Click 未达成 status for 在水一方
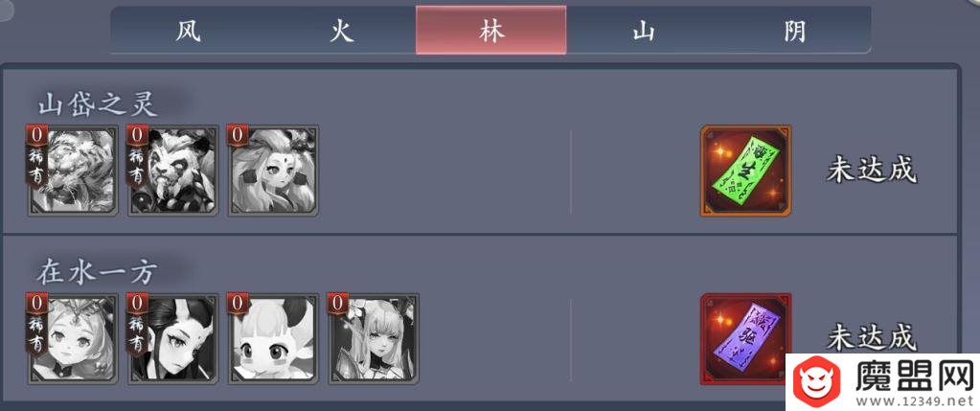The image size is (980, 411). (x=871, y=338)
